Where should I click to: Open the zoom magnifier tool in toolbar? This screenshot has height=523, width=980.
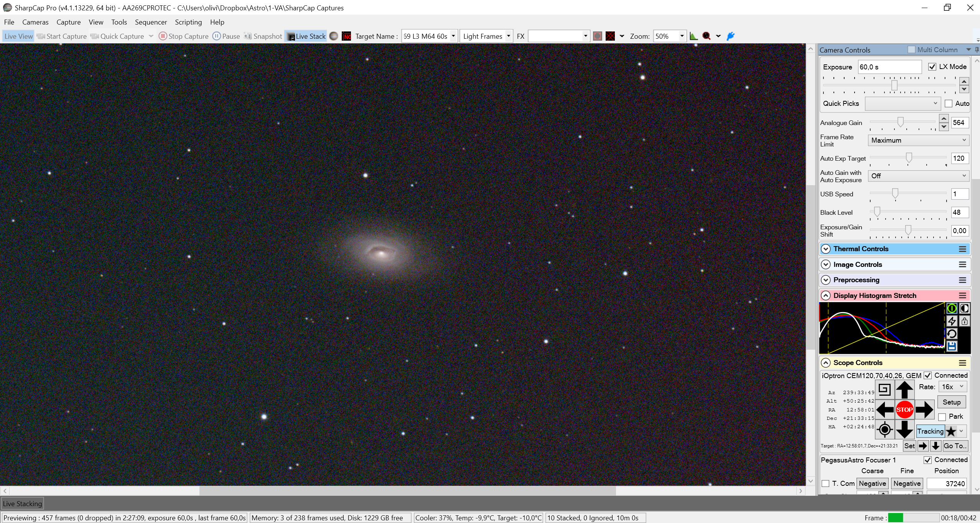click(707, 36)
